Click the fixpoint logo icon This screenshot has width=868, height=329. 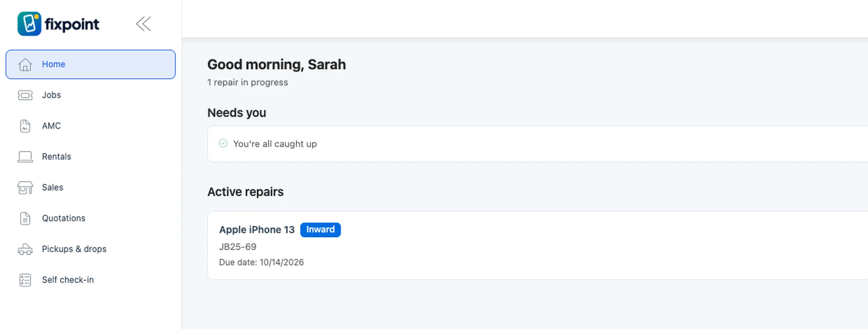(x=29, y=24)
